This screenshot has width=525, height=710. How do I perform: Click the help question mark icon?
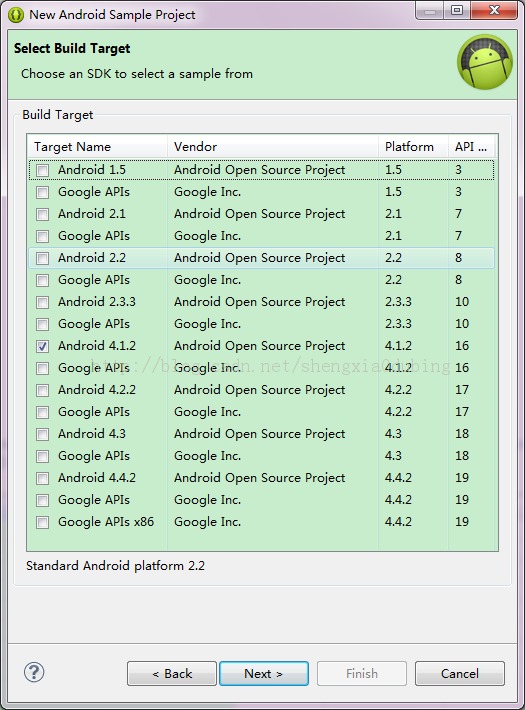point(34,672)
